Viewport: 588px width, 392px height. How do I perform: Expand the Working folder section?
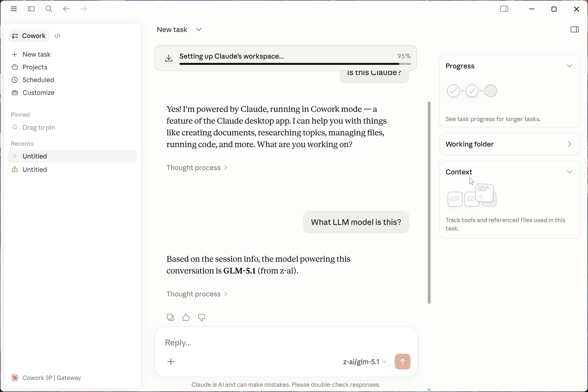click(569, 144)
